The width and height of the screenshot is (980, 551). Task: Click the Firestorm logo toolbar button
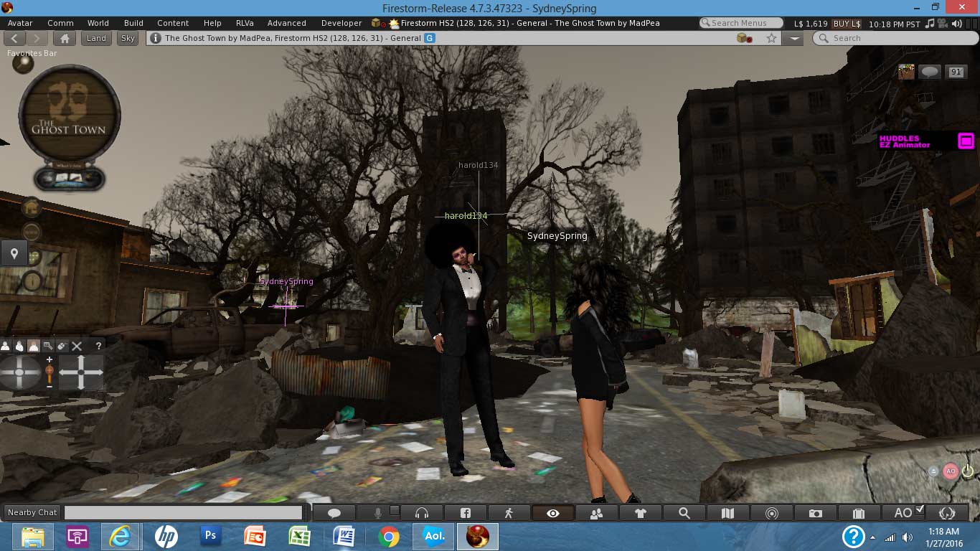pos(946,513)
